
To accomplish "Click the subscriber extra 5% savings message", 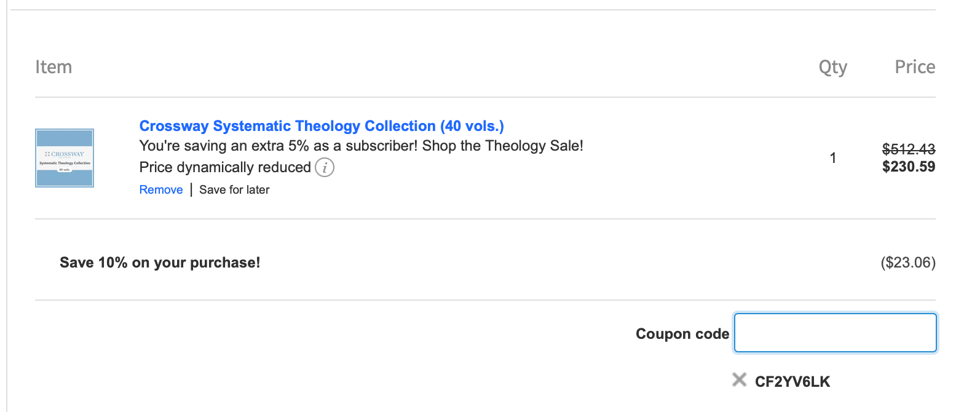I will [x=361, y=146].
